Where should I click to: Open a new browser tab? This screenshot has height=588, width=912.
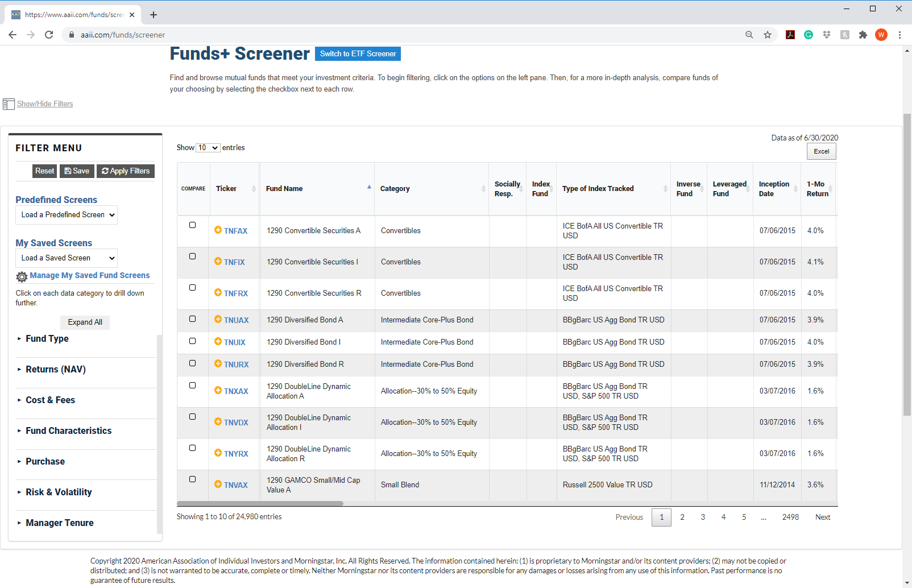154,15
